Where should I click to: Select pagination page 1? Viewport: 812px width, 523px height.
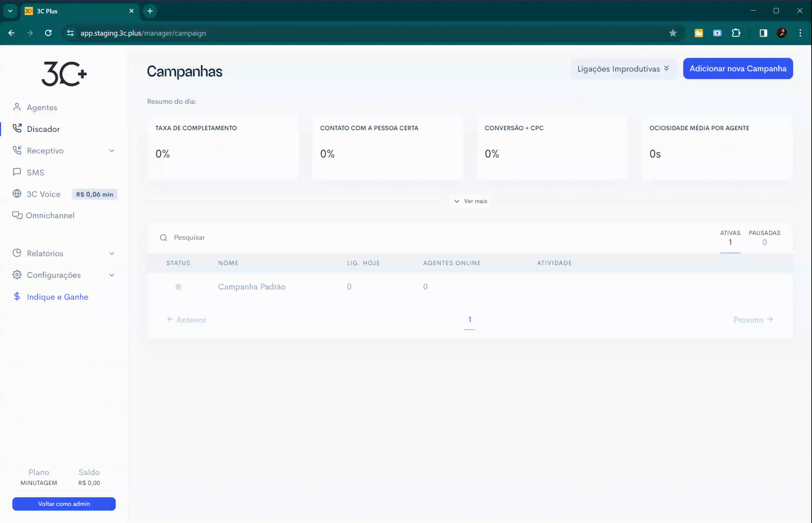point(470,320)
